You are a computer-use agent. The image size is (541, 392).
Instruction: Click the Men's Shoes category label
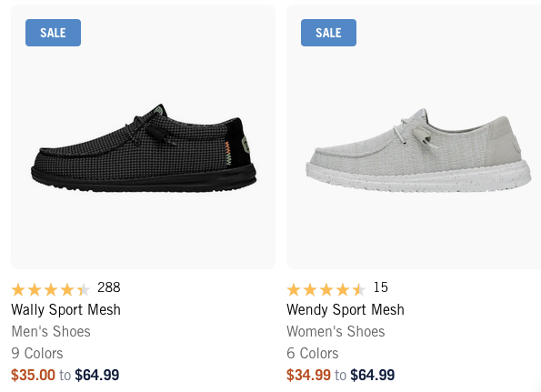coord(51,332)
